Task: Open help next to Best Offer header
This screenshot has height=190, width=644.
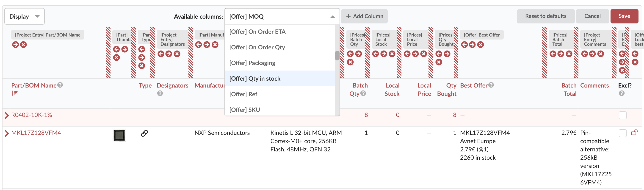Action: (x=491, y=85)
